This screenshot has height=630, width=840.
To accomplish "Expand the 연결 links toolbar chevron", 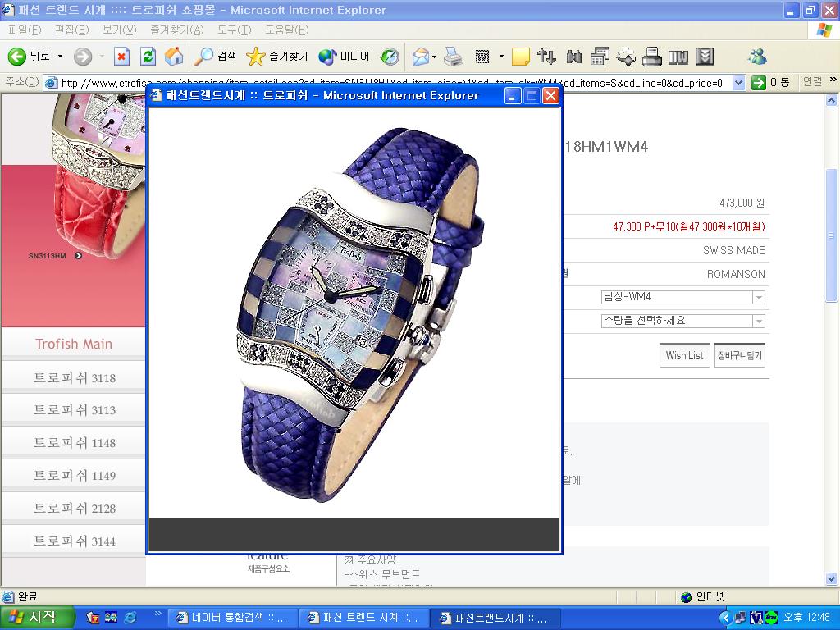I will click(x=833, y=80).
